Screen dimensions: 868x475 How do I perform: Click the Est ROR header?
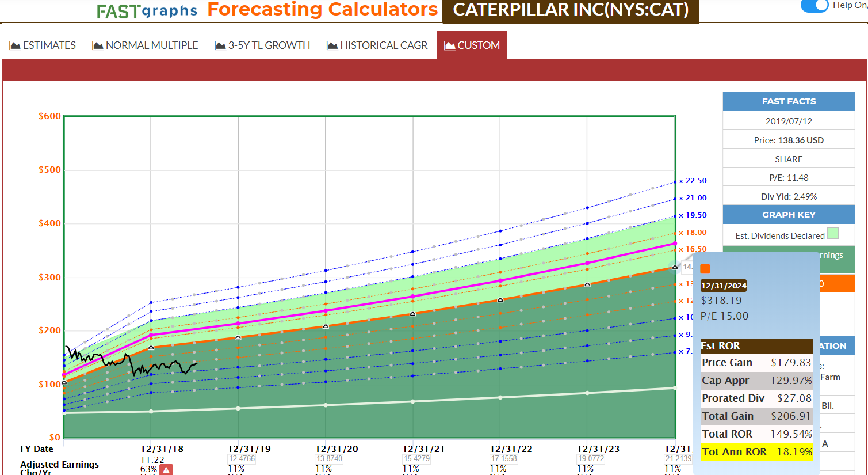pyautogui.click(x=757, y=346)
